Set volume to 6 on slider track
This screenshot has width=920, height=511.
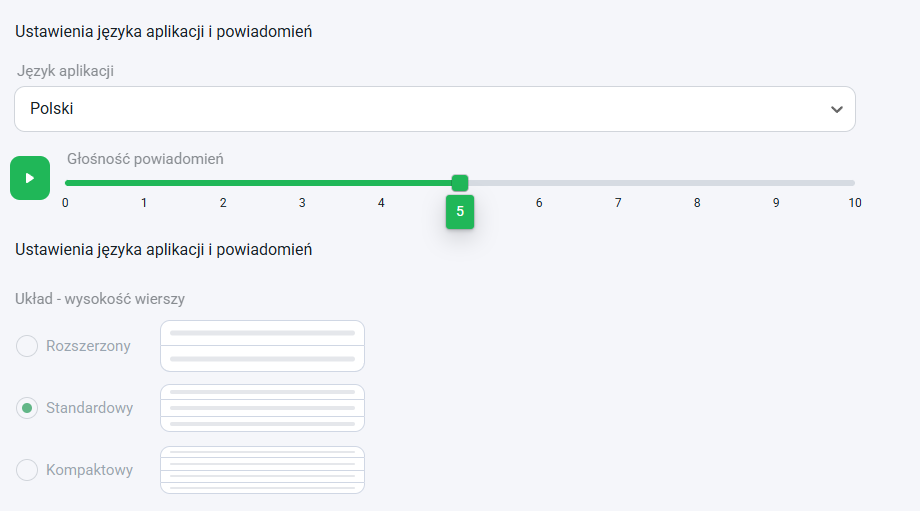tap(539, 183)
